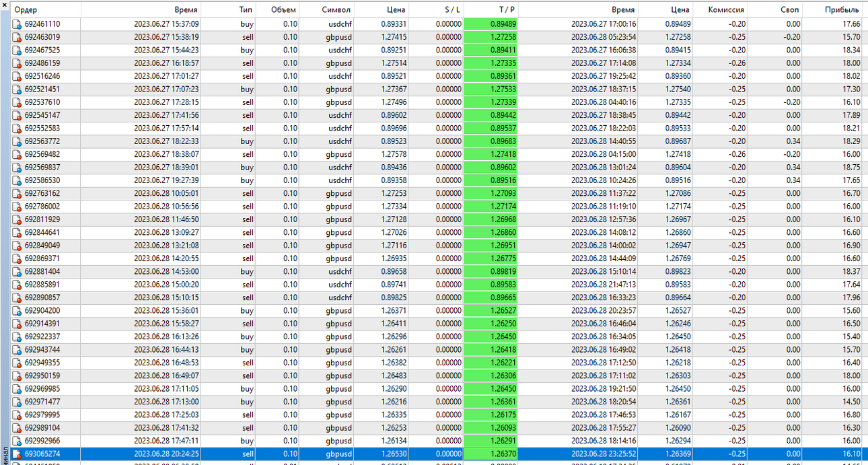The image size is (868, 465).
Task: Click the order icon for 692811929
Action: click(17, 219)
